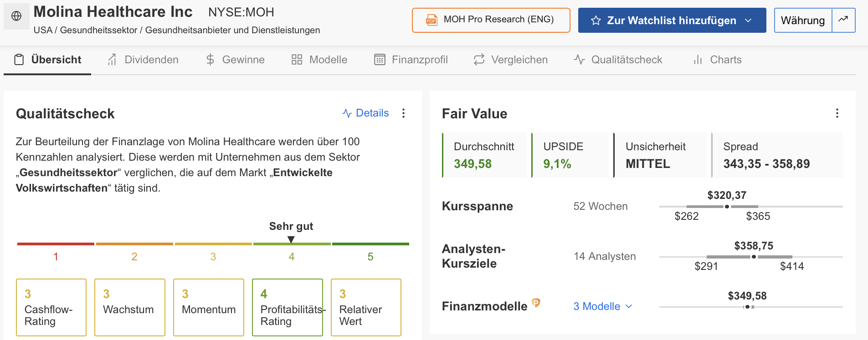The height and width of the screenshot is (340, 868).
Task: Click the Analysten-Kursziele range marker at $358,75
Action: click(x=754, y=257)
